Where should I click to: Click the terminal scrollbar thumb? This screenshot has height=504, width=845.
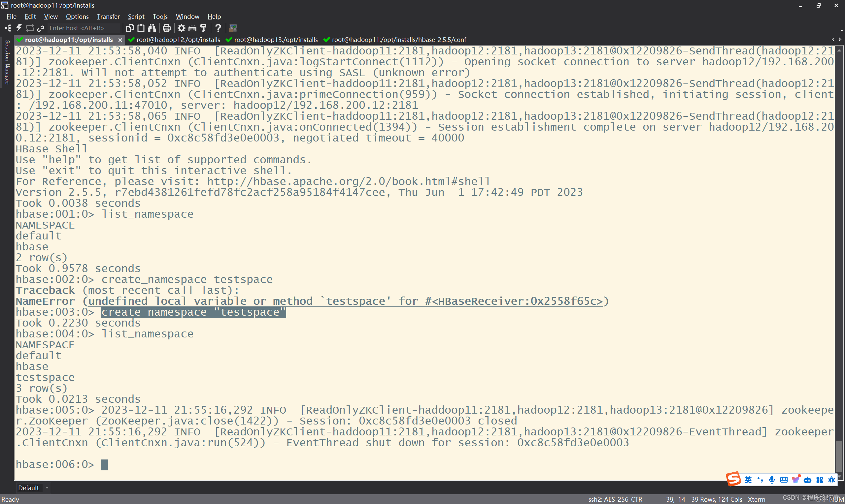coord(839,456)
